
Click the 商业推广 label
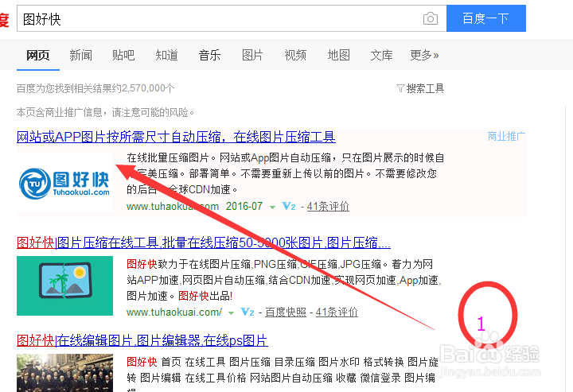coord(506,137)
